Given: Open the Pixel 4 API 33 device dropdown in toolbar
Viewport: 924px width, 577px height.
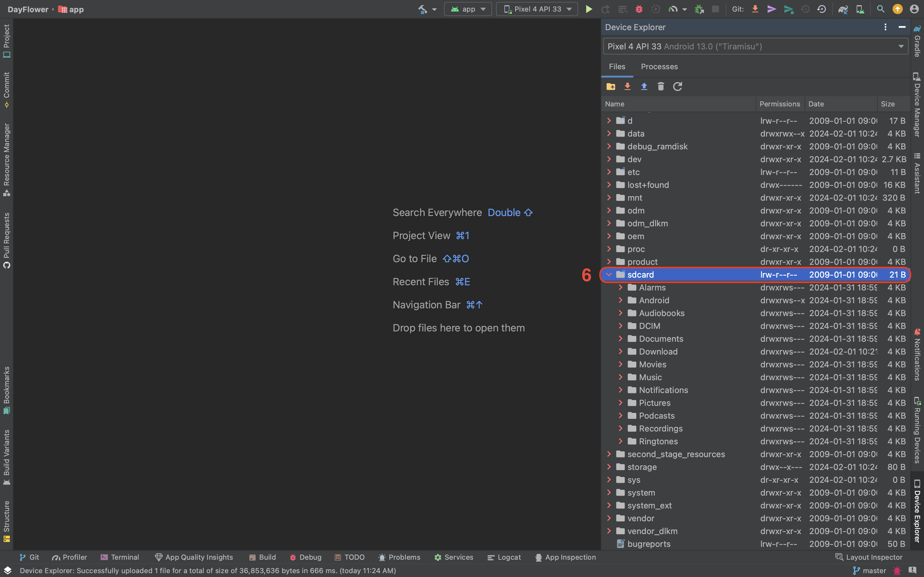Looking at the screenshot, I should 537,9.
